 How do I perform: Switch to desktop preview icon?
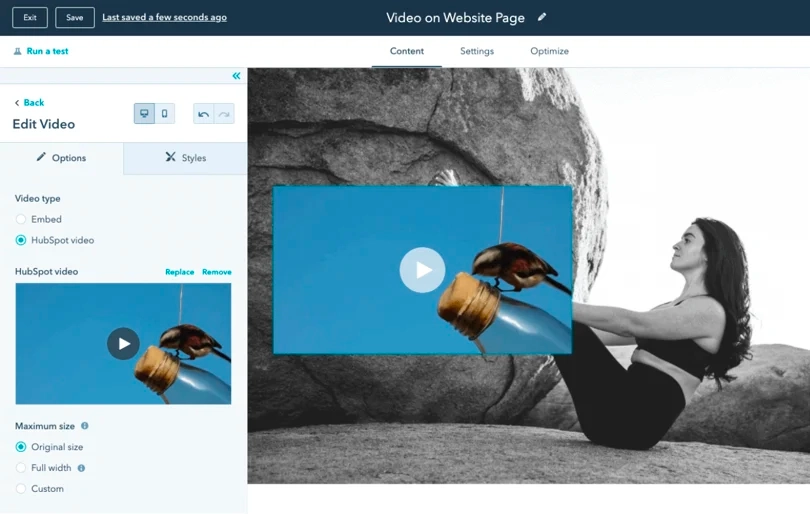[144, 114]
